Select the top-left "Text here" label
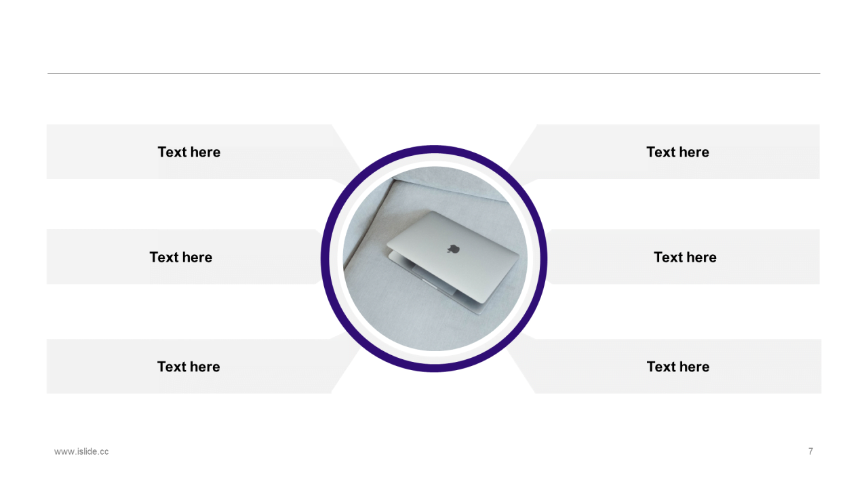 [189, 152]
